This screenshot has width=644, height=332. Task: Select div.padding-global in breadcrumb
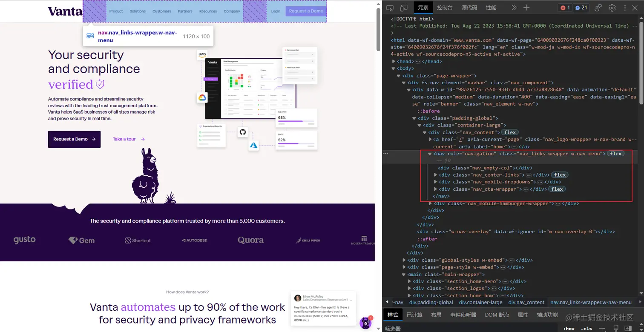tap(431, 302)
